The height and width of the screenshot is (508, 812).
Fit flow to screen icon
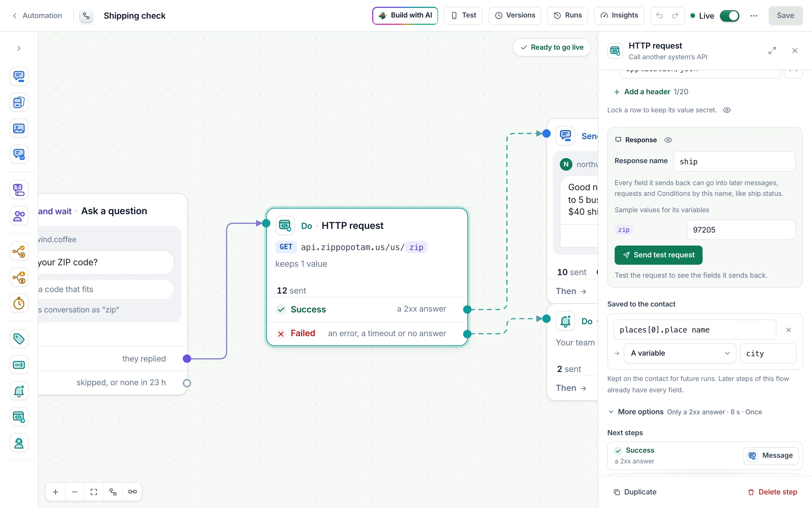point(94,492)
